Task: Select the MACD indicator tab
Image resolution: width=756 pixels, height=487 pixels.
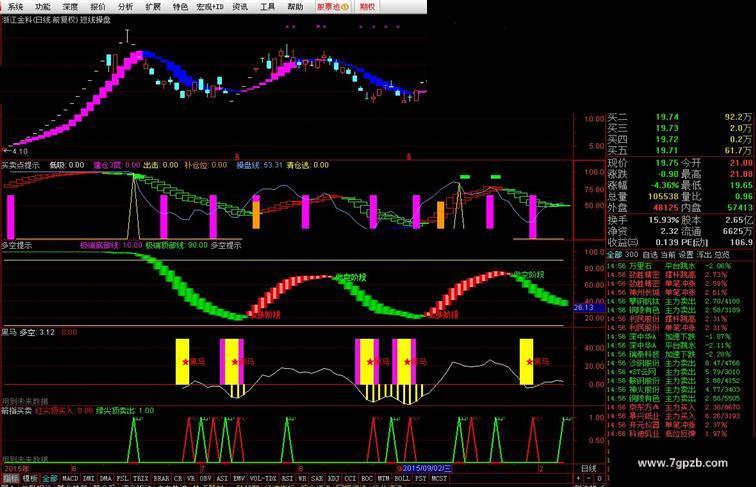Action: [x=70, y=479]
